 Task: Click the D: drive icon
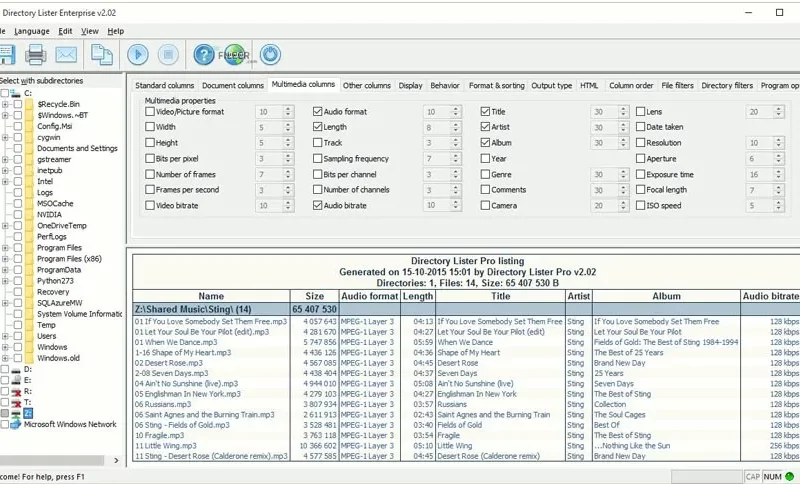16,369
